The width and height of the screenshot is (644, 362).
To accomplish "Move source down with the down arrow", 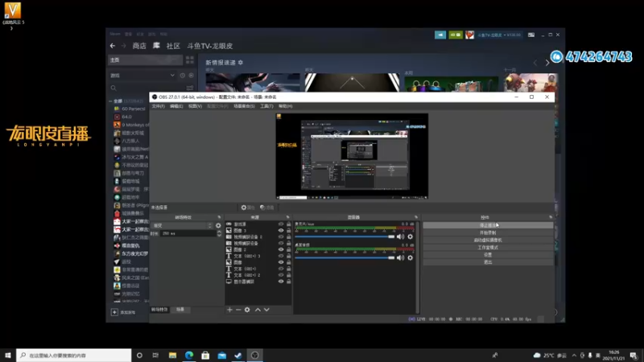I will click(266, 310).
